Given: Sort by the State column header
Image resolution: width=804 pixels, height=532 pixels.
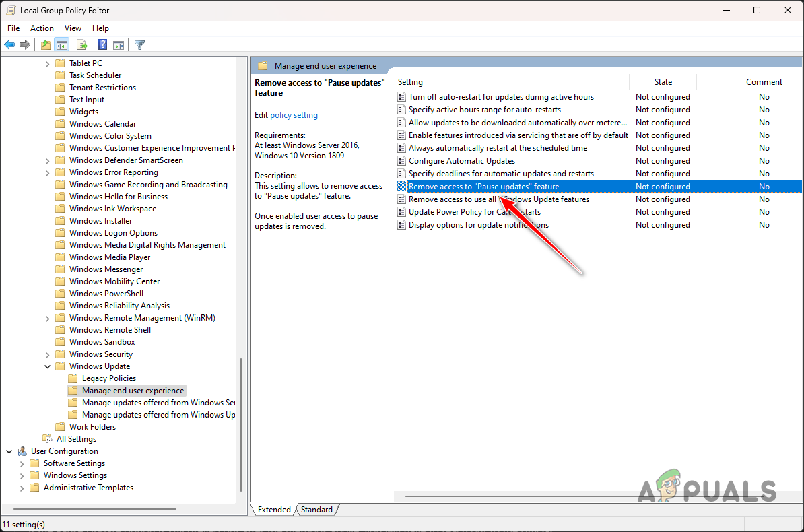Looking at the screenshot, I should [663, 82].
